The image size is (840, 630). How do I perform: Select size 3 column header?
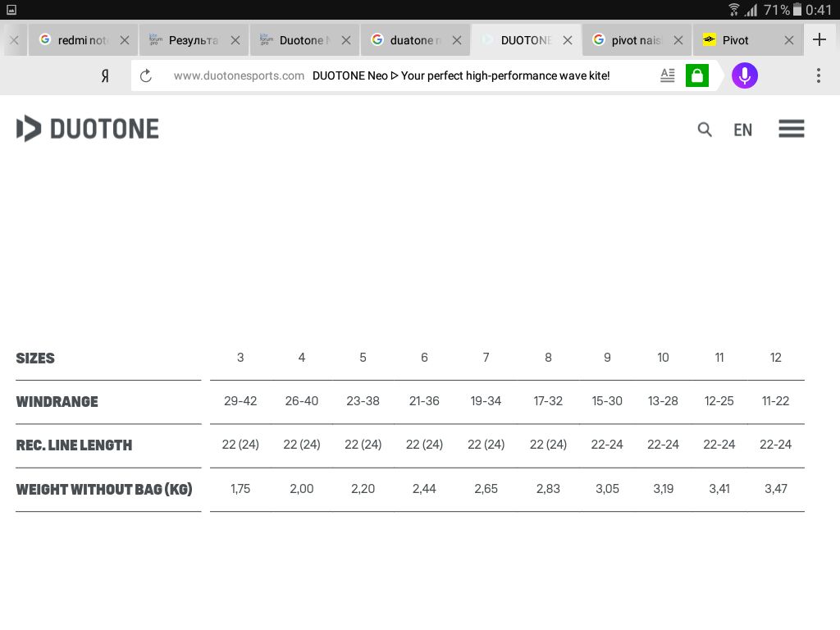[x=240, y=358]
